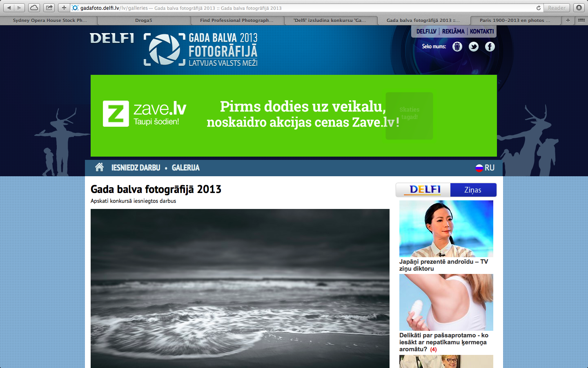This screenshot has height=368, width=588.
Task: Open GALERIJA menu item
Action: point(186,168)
